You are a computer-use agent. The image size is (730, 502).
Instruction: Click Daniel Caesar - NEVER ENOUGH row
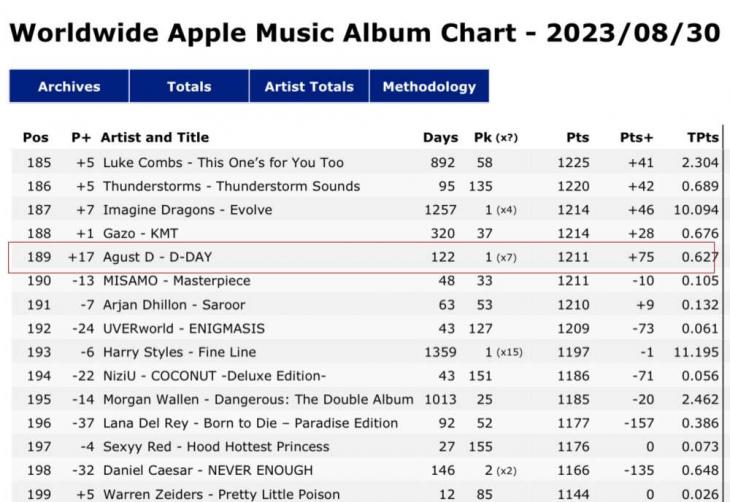(x=207, y=470)
